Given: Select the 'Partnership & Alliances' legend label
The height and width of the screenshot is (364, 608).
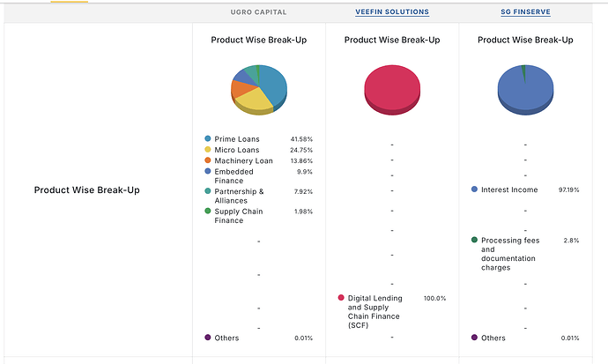Looking at the screenshot, I should pyautogui.click(x=239, y=196).
